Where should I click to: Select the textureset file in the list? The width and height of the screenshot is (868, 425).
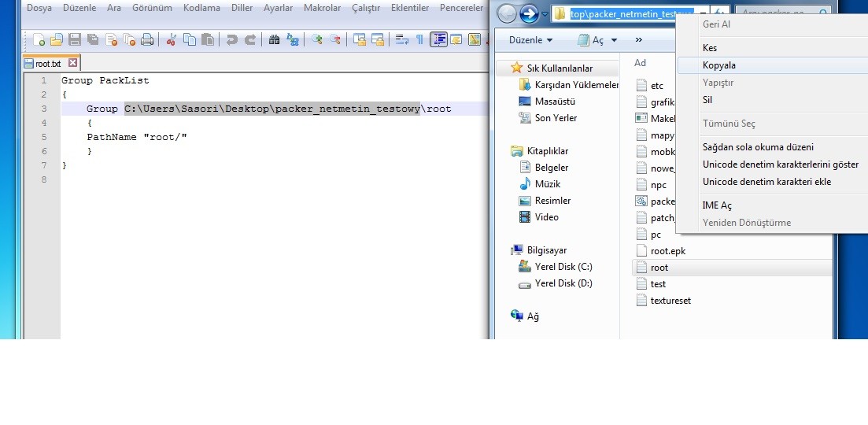(663, 301)
